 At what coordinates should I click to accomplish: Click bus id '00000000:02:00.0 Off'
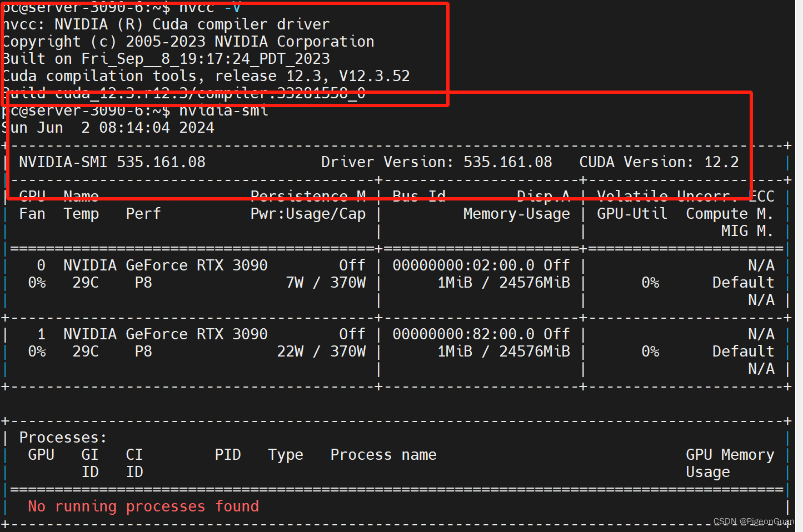481,265
